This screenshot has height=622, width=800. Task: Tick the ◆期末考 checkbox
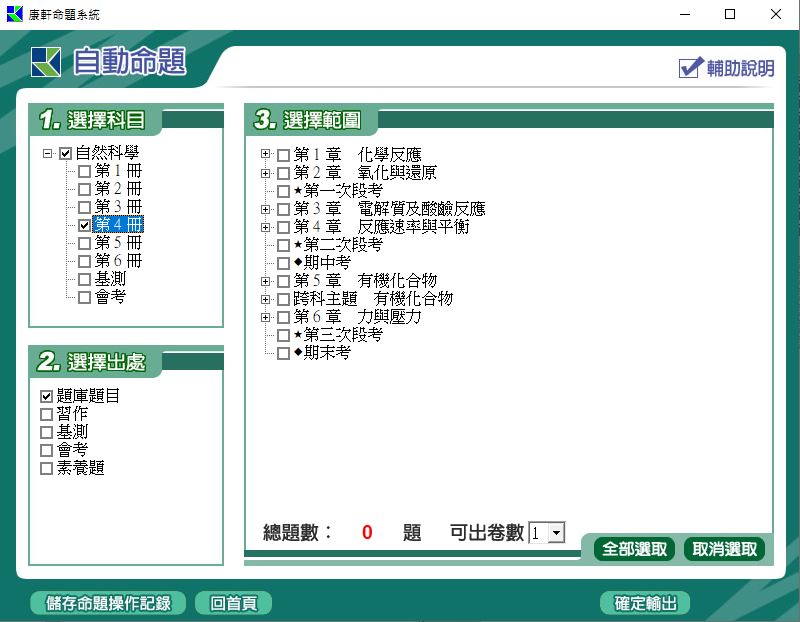(284, 353)
